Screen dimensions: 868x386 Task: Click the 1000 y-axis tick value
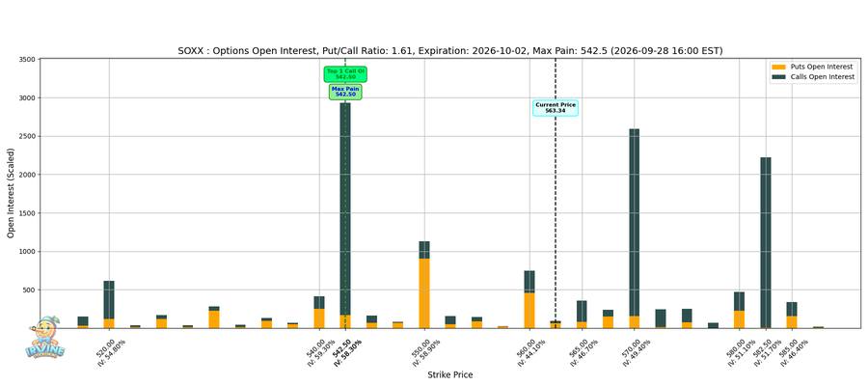point(29,252)
